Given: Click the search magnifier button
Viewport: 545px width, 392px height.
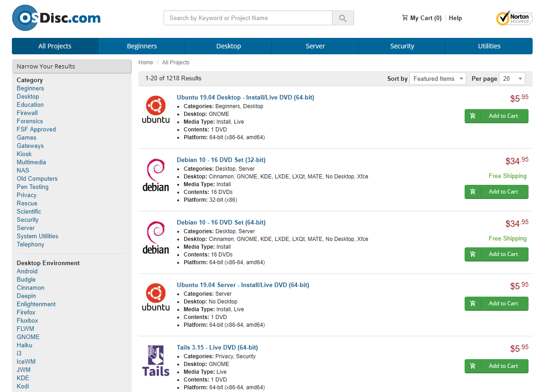Looking at the screenshot, I should pos(343,18).
